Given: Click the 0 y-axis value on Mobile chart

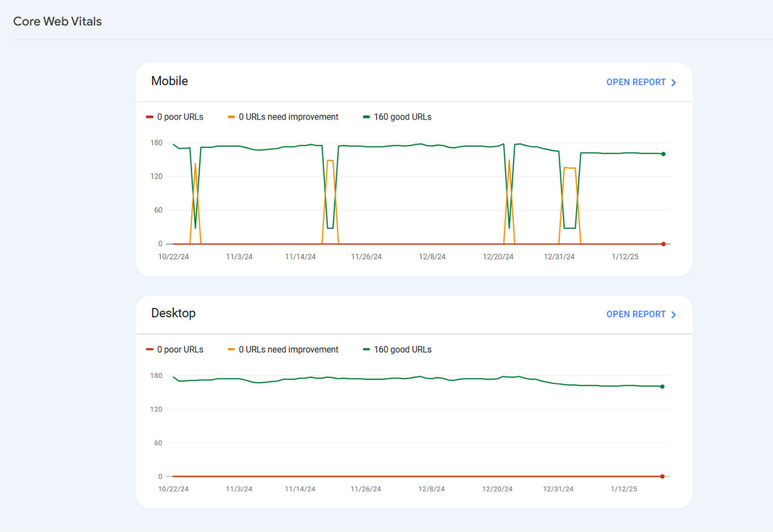Looking at the screenshot, I should [160, 244].
